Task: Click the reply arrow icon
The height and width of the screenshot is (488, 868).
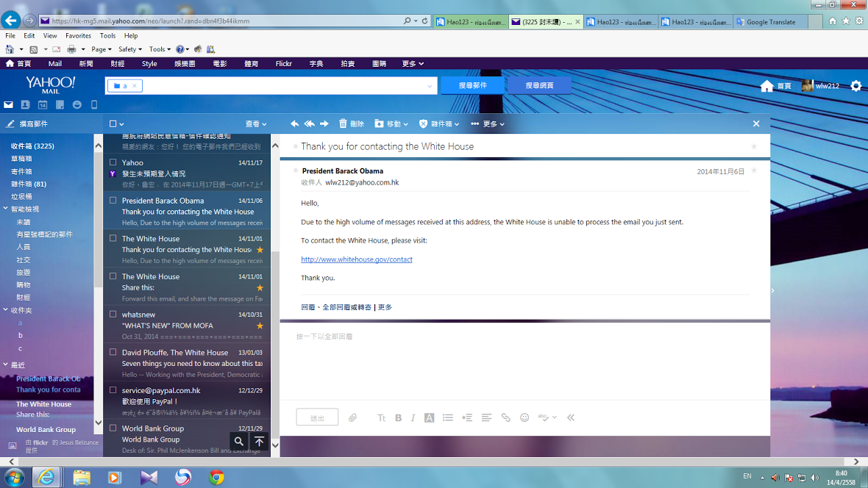Action: (x=294, y=124)
